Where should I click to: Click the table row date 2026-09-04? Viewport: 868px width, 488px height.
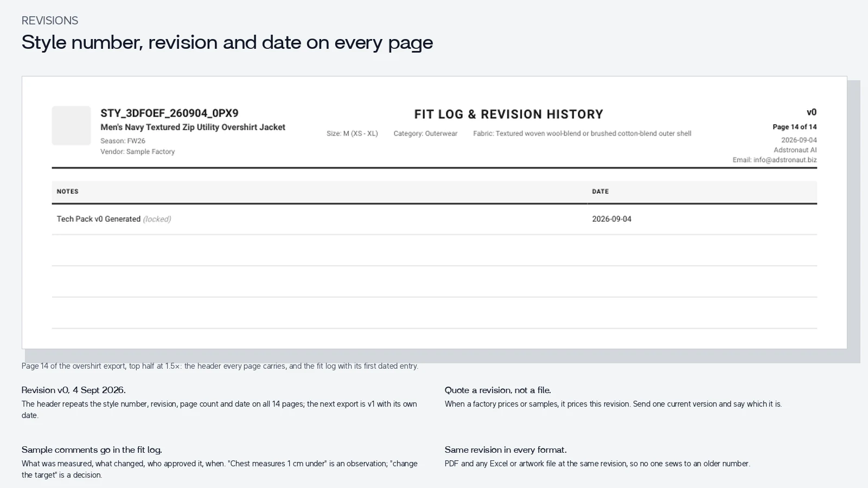612,219
